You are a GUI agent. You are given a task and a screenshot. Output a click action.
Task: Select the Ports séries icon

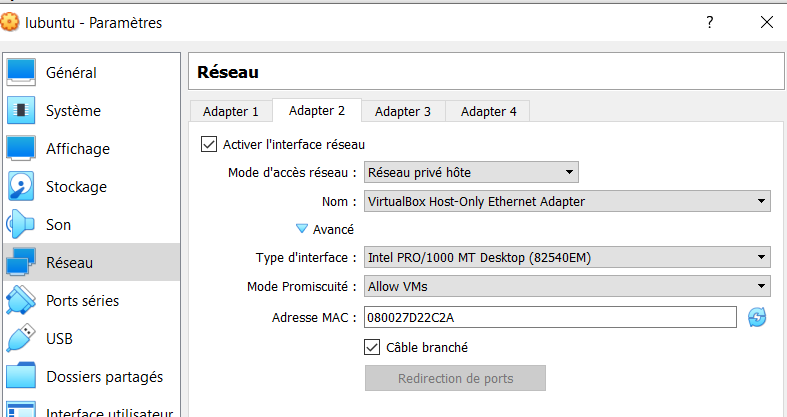[22, 300]
